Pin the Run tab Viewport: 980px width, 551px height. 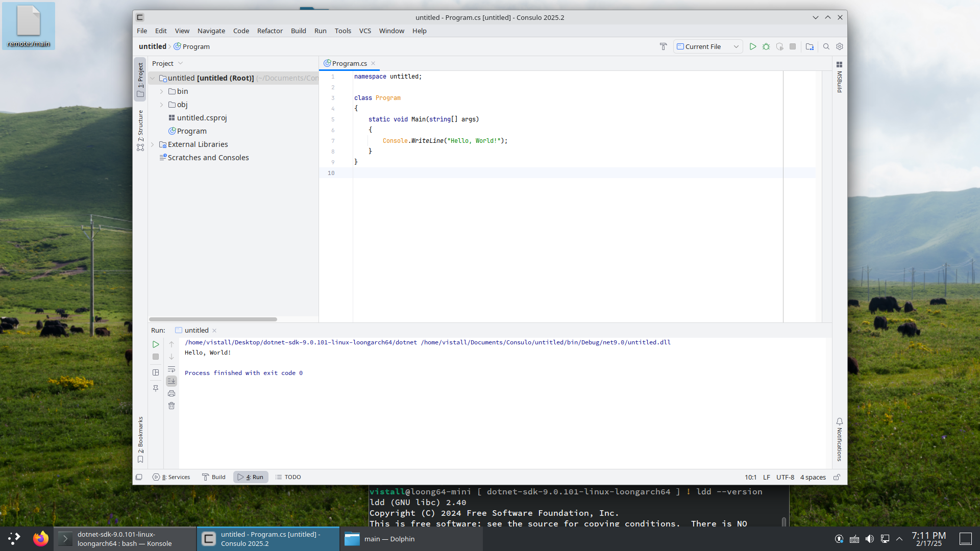tap(156, 388)
